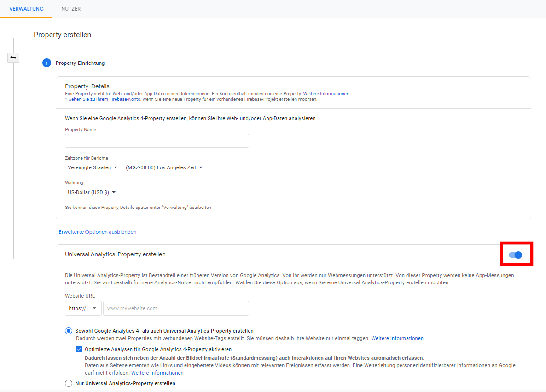Click 'Property-Einrichtung' step label
This screenshot has width=546, height=392.
(x=80, y=63)
